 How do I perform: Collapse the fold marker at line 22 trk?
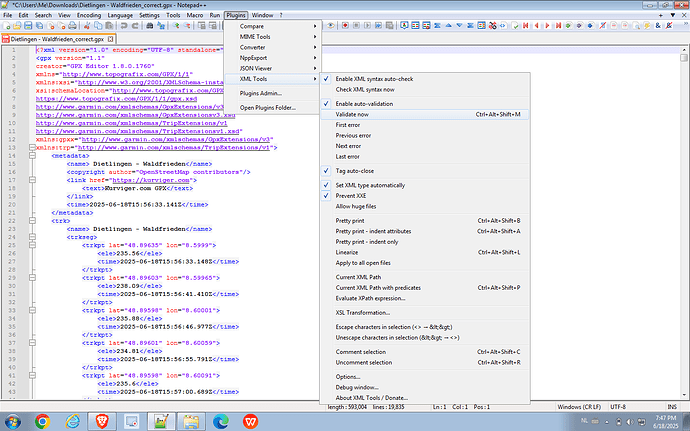(33, 221)
